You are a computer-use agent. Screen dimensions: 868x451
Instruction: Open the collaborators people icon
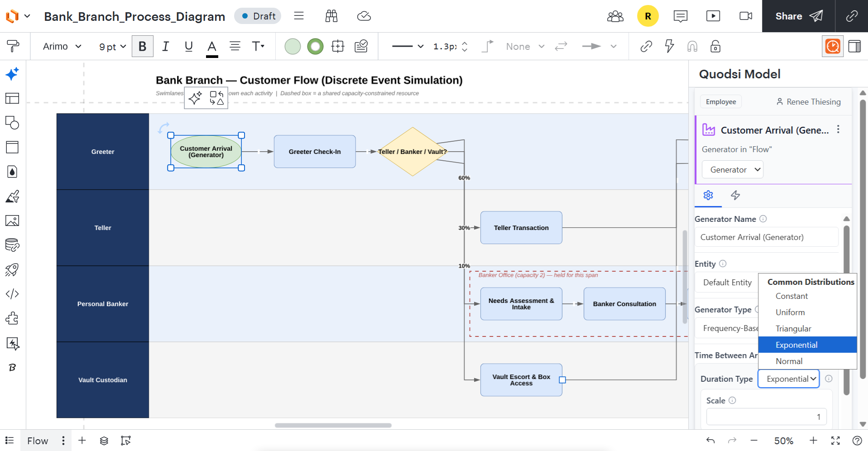615,16
